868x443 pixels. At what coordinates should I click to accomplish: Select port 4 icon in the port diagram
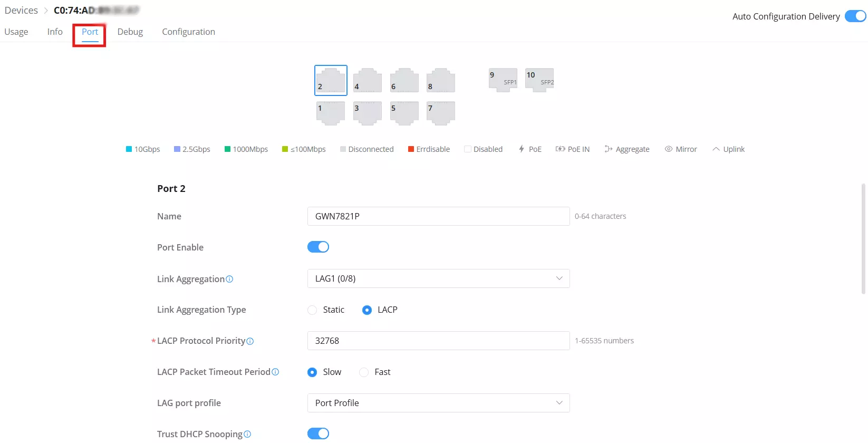[x=368, y=80]
